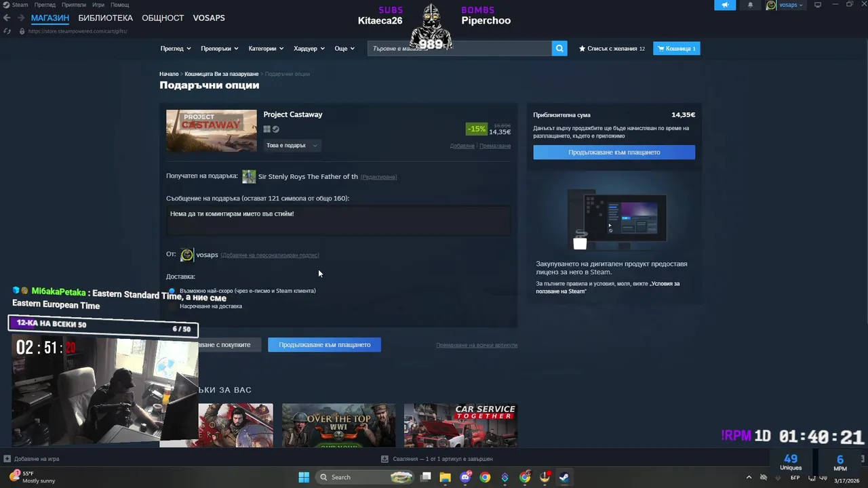Image resolution: width=868 pixels, height=488 pixels.
Task: Click into the gift message text box
Action: coord(338,221)
